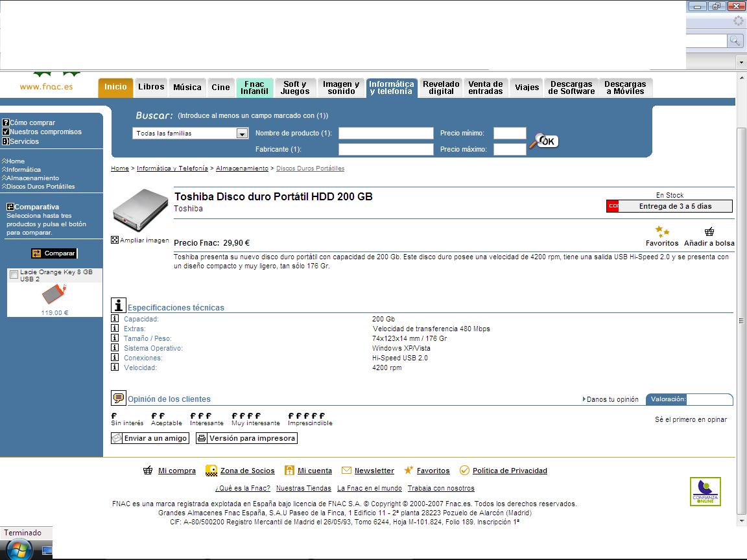The image size is (747, 560).
Task: Open the Revelado digital tab
Action: 441,87
